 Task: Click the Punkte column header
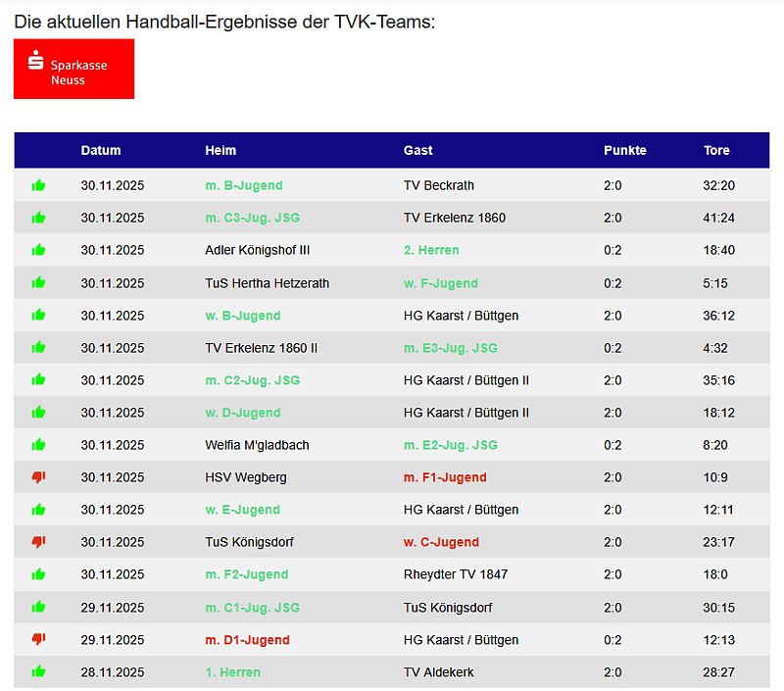coord(624,151)
